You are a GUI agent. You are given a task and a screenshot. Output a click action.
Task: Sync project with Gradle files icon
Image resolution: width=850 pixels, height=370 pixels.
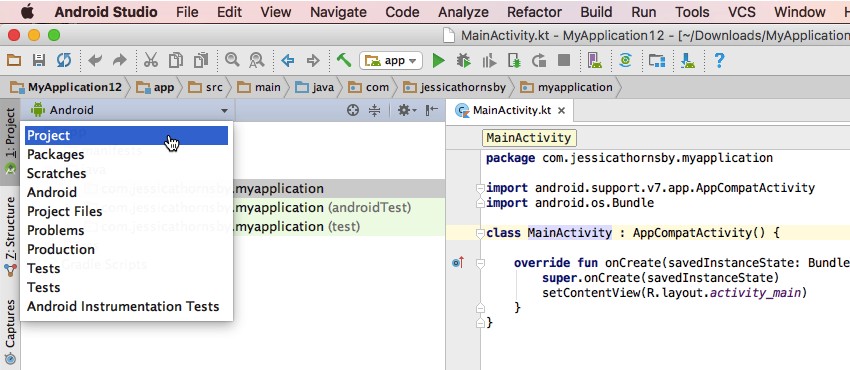point(626,60)
